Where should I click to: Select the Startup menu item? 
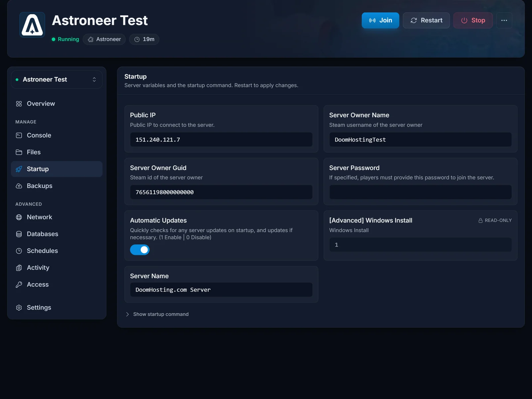57,169
